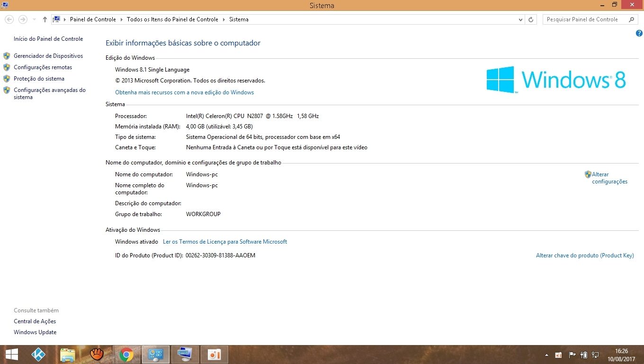
Task: Open help with the blue question mark
Action: coord(639,33)
